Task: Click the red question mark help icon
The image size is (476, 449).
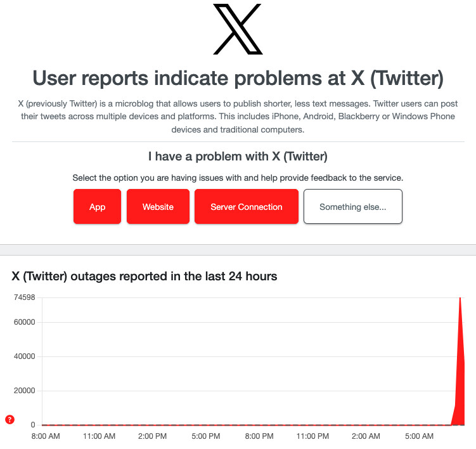Action: click(x=10, y=420)
